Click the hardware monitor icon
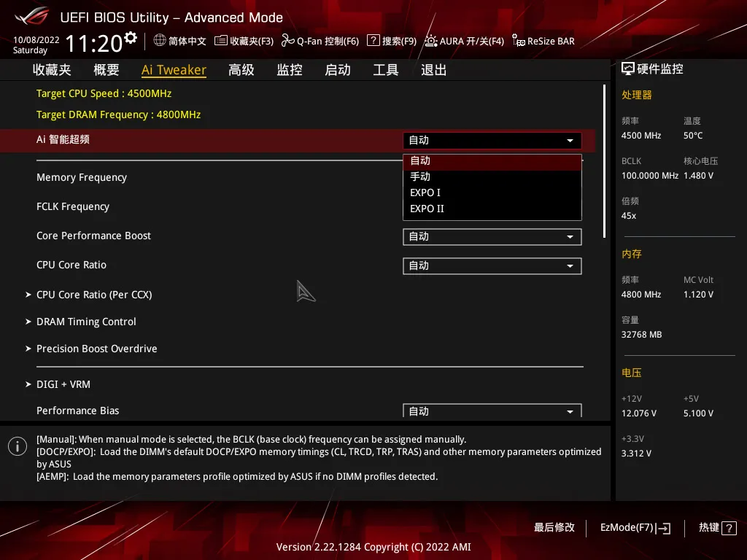This screenshot has height=560, width=747. pyautogui.click(x=628, y=69)
